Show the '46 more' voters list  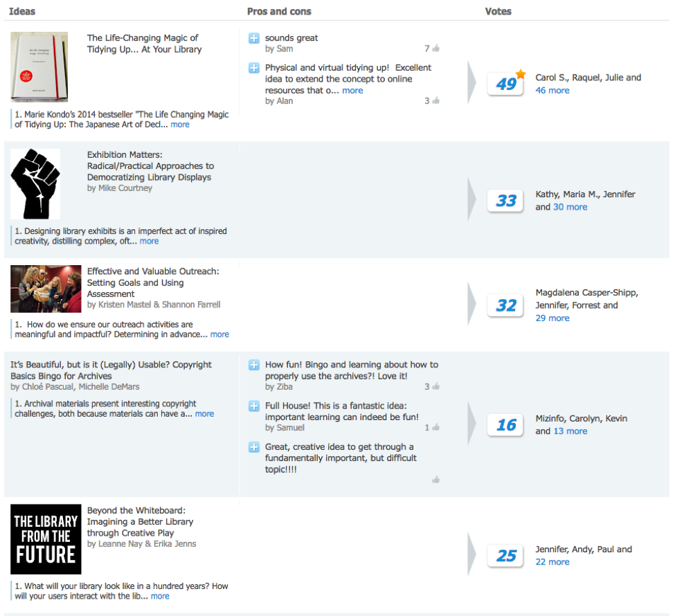pyautogui.click(x=552, y=91)
